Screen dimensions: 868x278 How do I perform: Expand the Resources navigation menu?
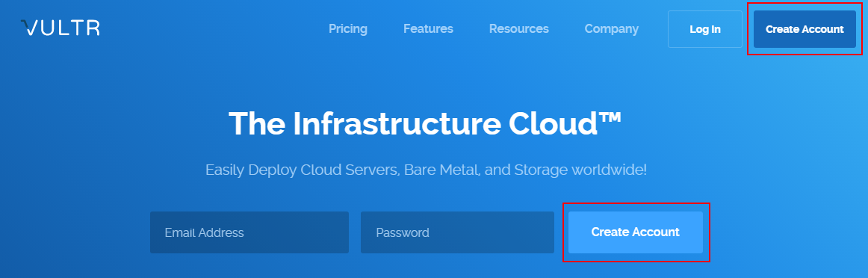click(x=518, y=29)
